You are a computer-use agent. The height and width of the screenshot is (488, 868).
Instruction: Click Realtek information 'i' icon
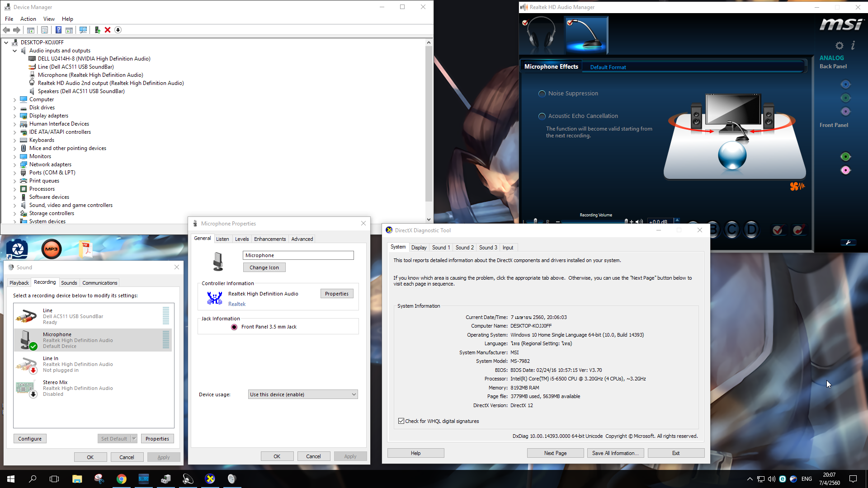point(853,45)
